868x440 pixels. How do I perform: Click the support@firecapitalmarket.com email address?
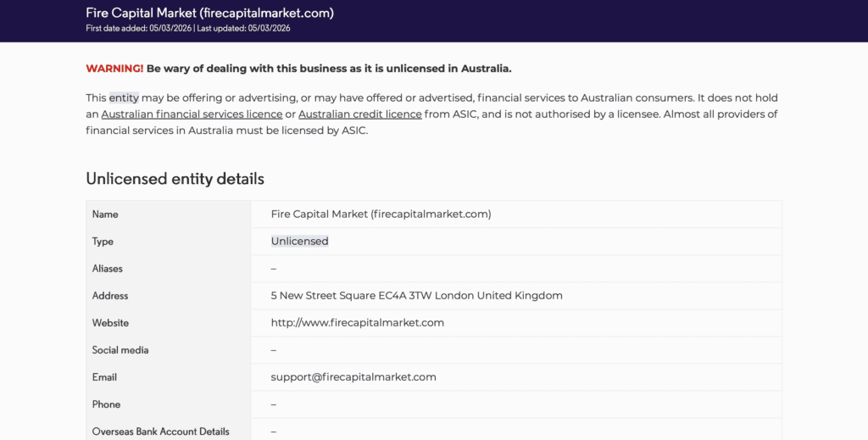(x=353, y=377)
